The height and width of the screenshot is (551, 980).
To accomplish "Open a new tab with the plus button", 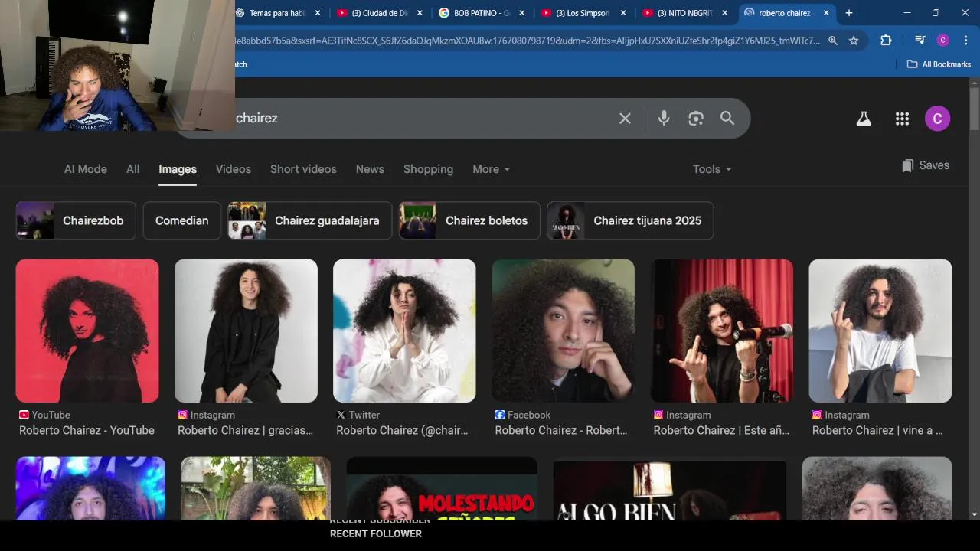I will click(x=848, y=13).
